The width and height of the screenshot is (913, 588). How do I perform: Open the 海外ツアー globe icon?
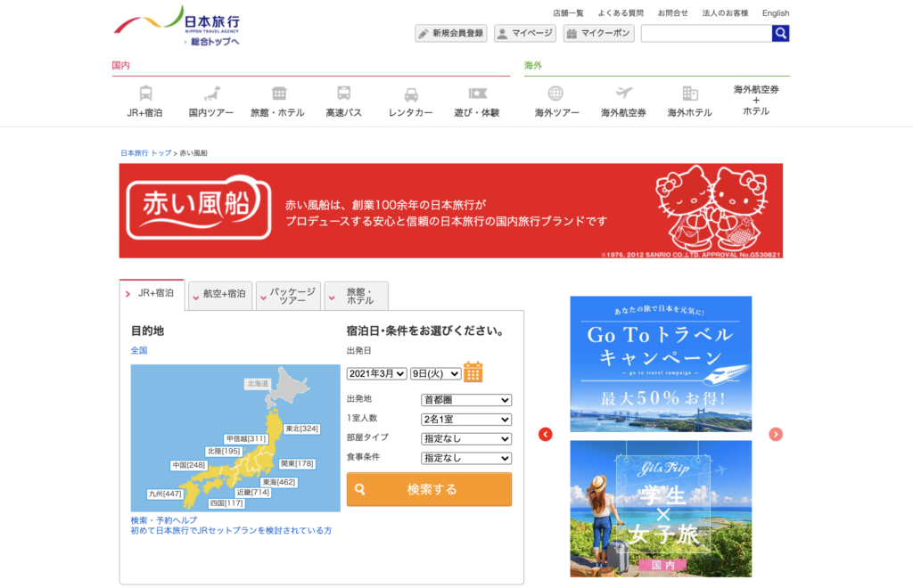click(555, 93)
